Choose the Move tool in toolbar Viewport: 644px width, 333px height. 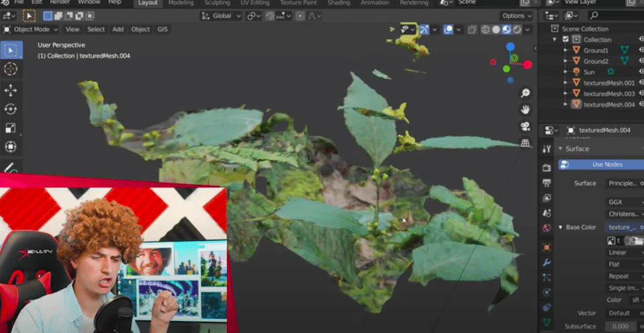pos(11,91)
